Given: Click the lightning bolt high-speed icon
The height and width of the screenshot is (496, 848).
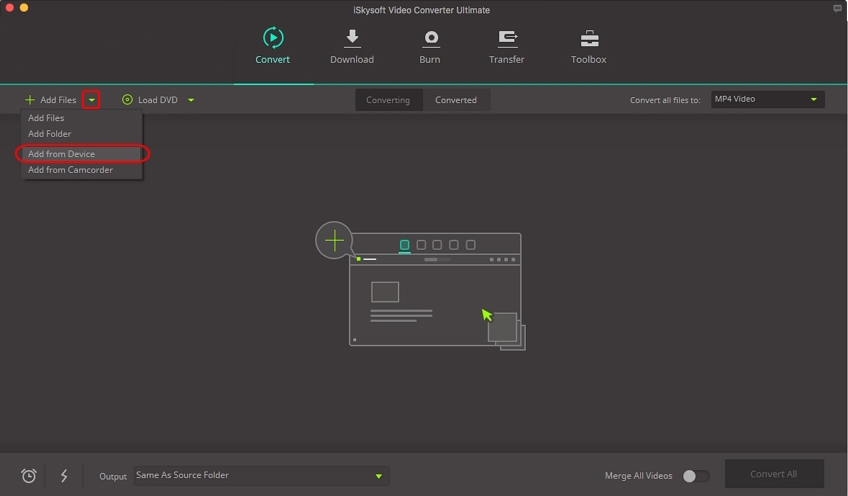Looking at the screenshot, I should (x=64, y=476).
